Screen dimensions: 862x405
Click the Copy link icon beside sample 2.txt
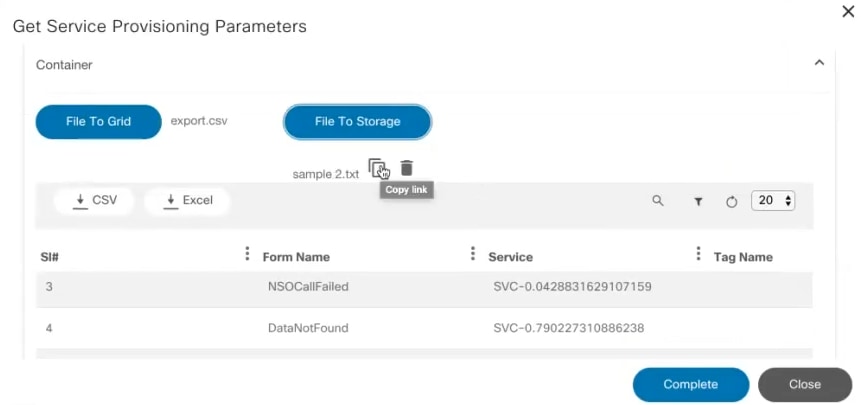pyautogui.click(x=377, y=168)
